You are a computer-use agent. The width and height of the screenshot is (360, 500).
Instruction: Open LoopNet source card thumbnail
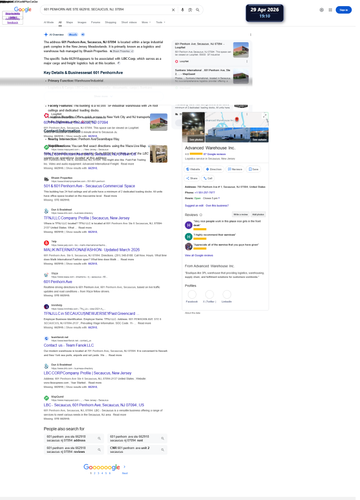(x=241, y=50)
